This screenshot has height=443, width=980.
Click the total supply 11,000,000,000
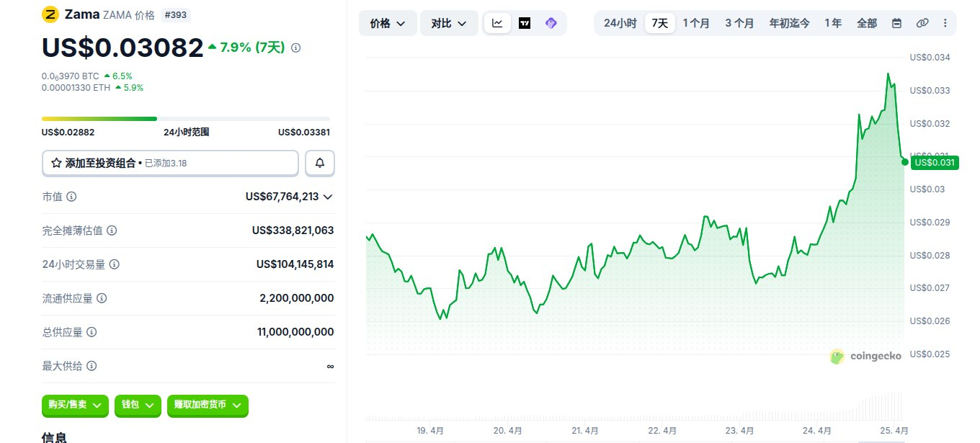(x=295, y=332)
